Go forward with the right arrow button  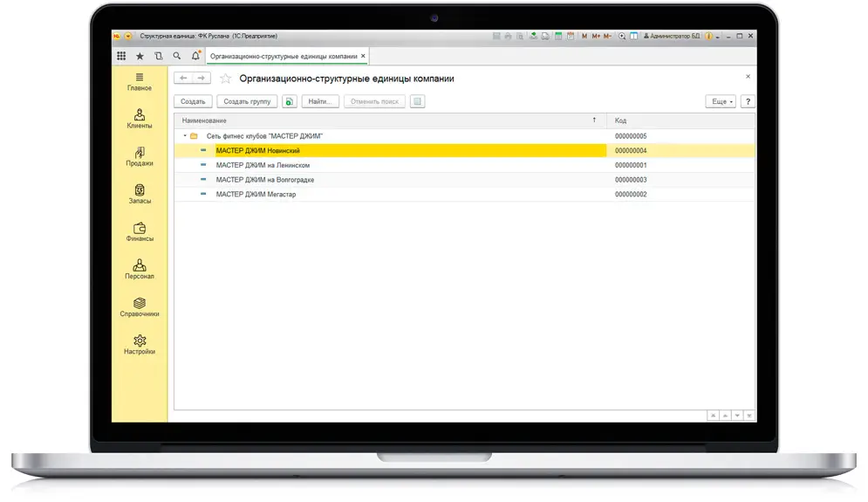click(202, 78)
